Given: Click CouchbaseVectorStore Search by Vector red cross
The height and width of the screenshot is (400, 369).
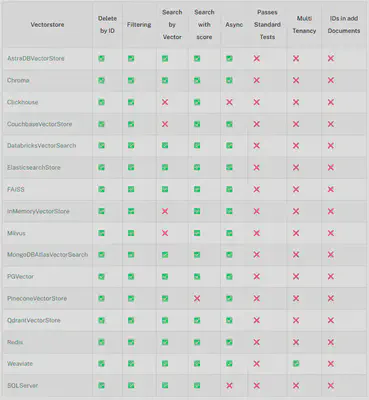Looking at the screenshot, I should [165, 124].
